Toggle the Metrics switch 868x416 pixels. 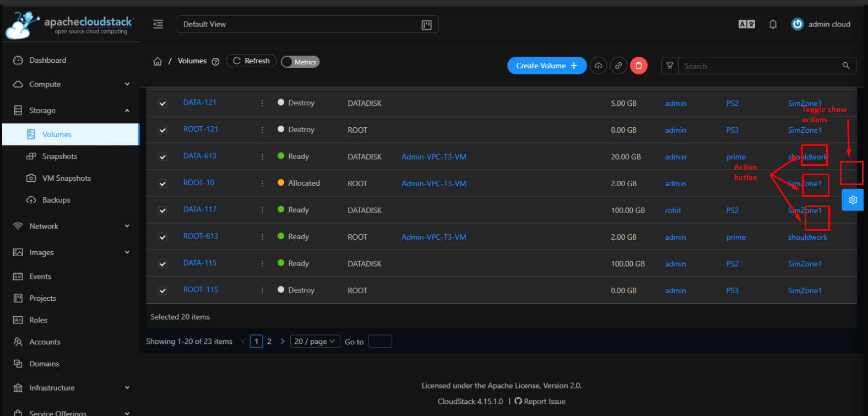coord(300,62)
